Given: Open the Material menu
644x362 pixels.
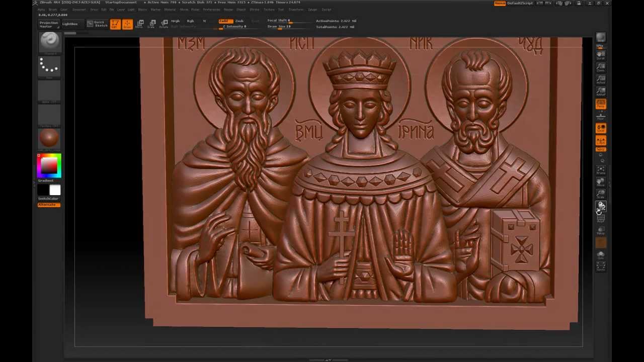Looking at the screenshot, I should tap(170, 10).
